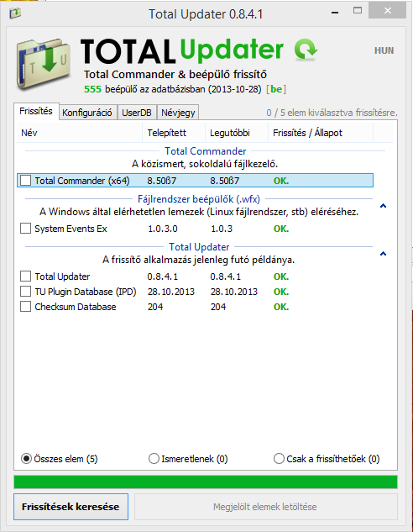Click the Total Updater folder logo
Screen dimensions: 413x532
[x=44, y=64]
